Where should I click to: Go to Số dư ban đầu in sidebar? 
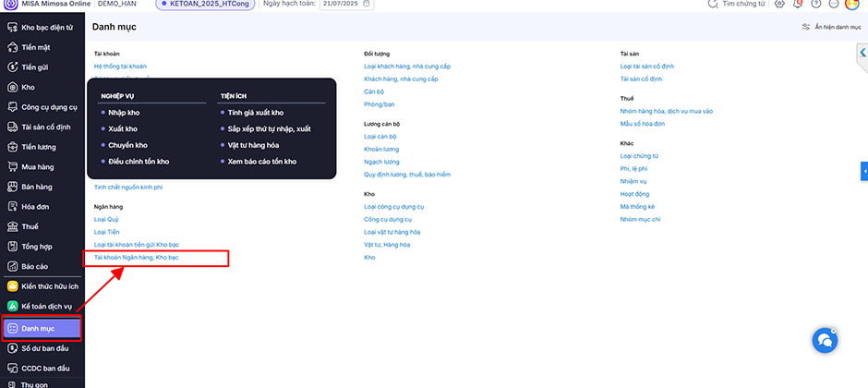46,348
